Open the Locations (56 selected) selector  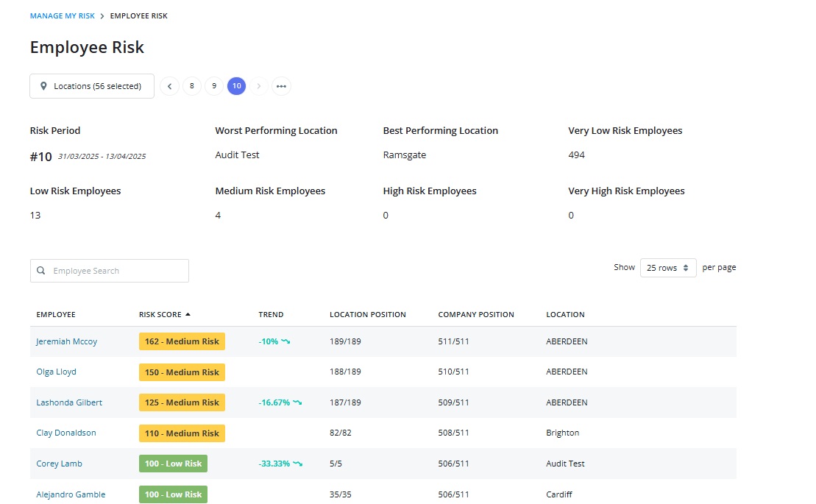pyautogui.click(x=92, y=86)
